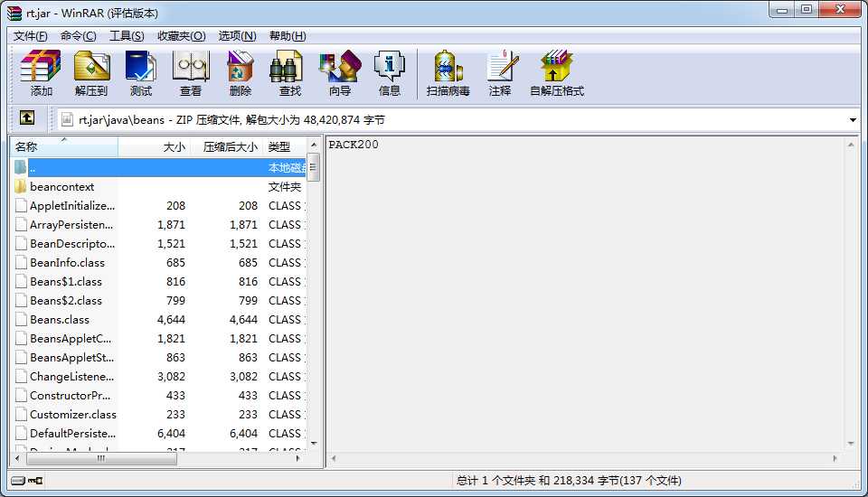Screen dimensions: 868x497
Task: Sort by the 大小 column header
Action: [154, 146]
